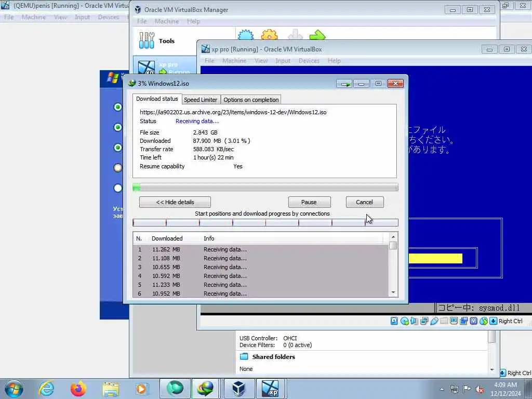532x399 pixels.
Task: Click scroll up arrow in connections list
Action: [393, 237]
